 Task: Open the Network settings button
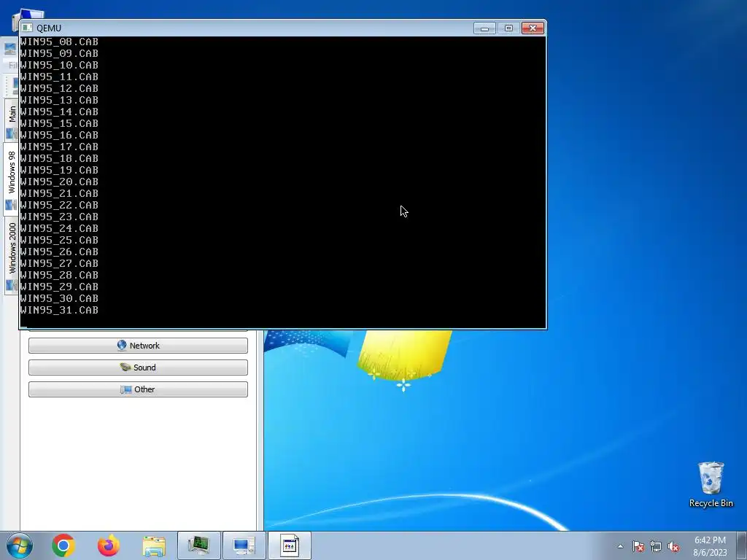coord(138,346)
